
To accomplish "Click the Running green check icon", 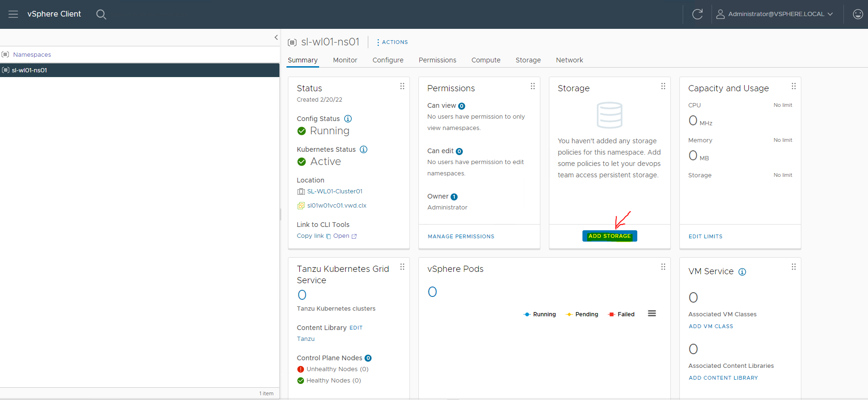I will click(x=302, y=131).
